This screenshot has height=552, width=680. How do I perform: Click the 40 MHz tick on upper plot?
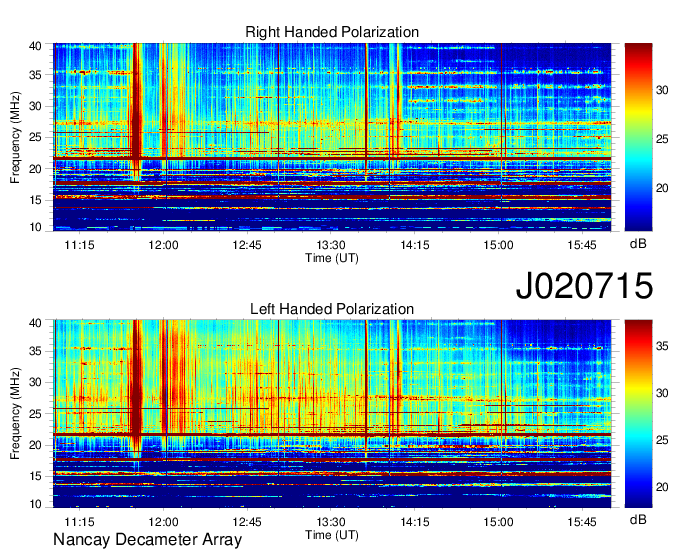36,46
